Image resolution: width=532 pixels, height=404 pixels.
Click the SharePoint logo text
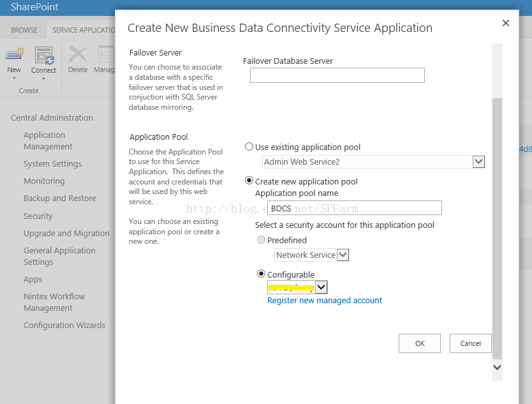[x=34, y=7]
